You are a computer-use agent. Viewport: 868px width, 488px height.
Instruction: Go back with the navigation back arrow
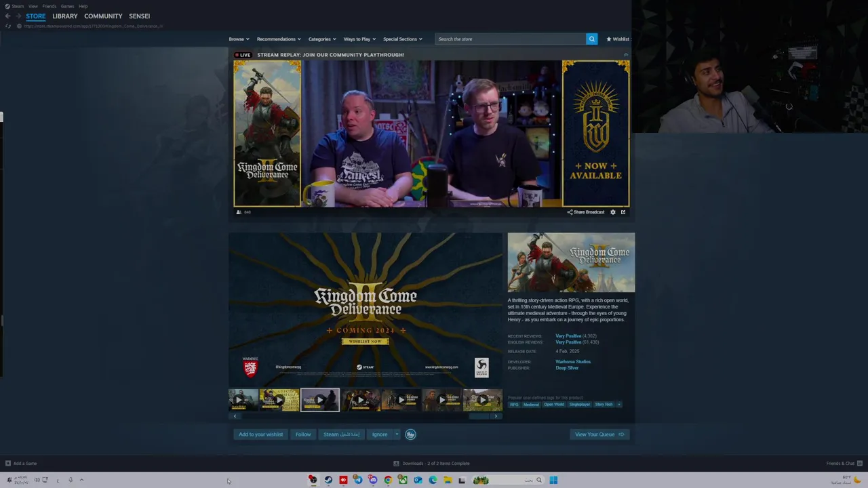point(7,16)
